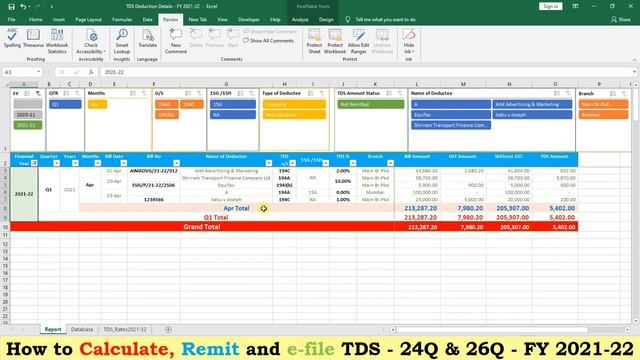The width and height of the screenshot is (640, 360).
Task: Open the Quarter column filter dropdown
Action: [x=56, y=163]
